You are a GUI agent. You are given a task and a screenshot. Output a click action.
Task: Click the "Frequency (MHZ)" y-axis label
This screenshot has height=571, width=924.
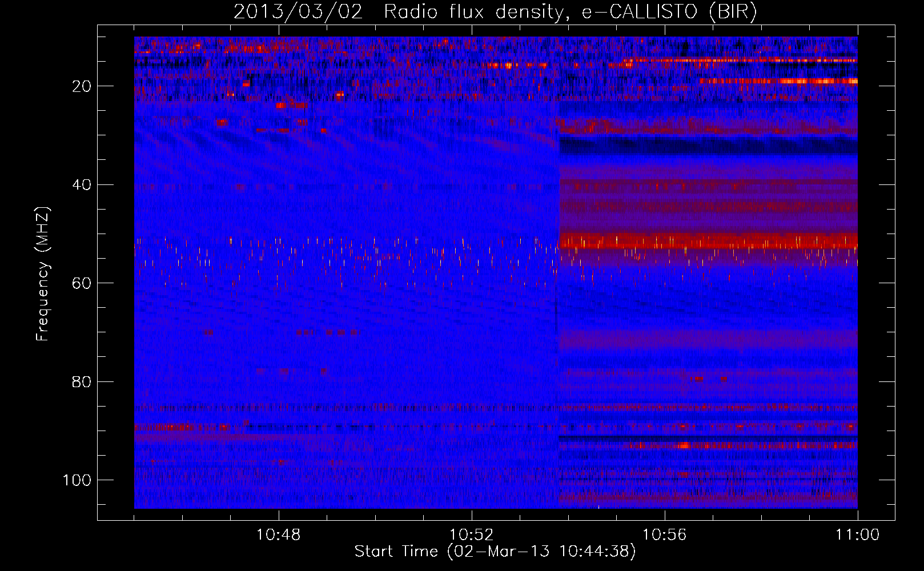43,274
